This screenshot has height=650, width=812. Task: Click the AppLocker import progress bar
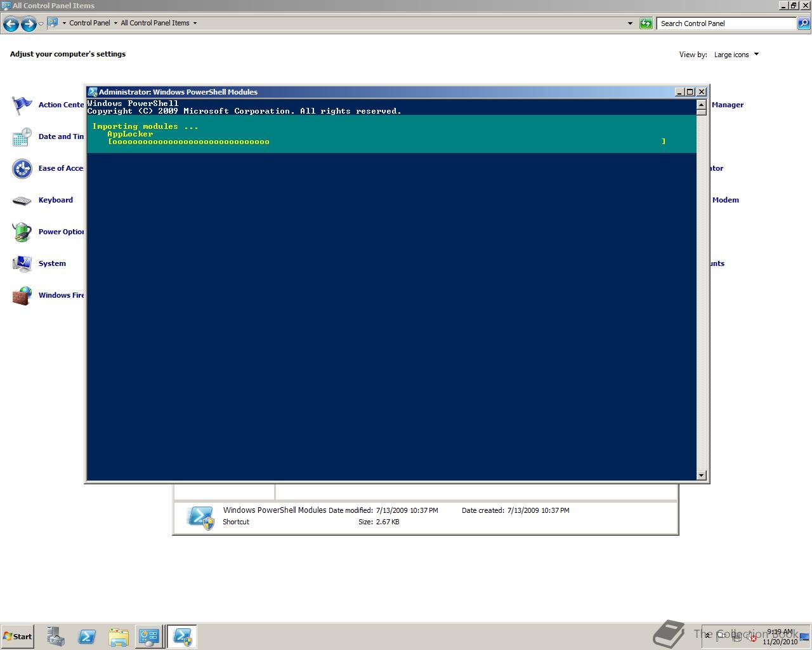pyautogui.click(x=386, y=142)
